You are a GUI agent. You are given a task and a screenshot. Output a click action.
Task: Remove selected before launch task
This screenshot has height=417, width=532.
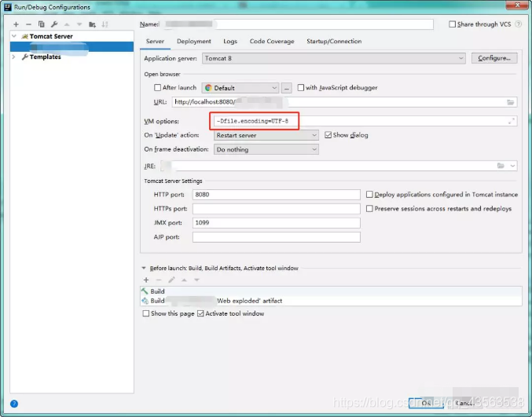click(159, 280)
